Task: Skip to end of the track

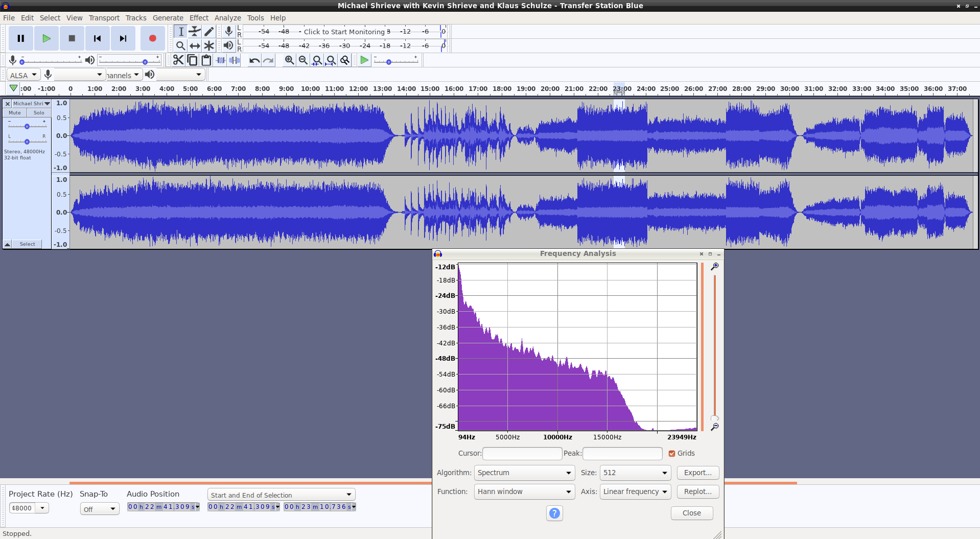Action: 123,38
